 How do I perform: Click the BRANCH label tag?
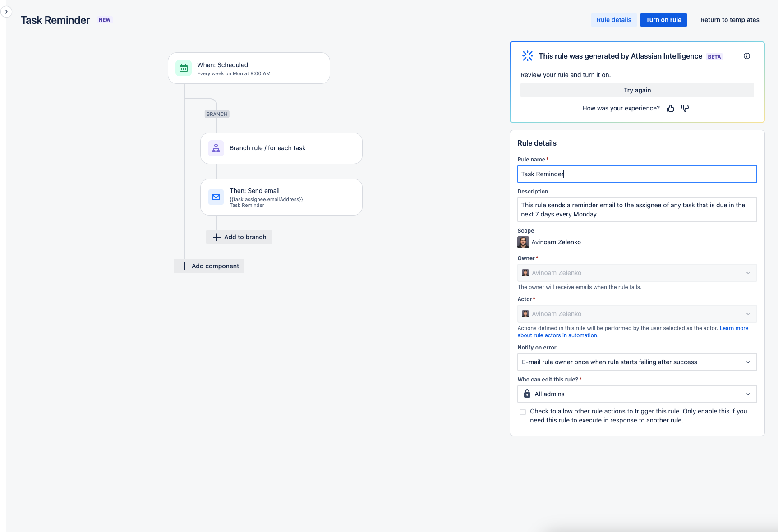(x=217, y=114)
